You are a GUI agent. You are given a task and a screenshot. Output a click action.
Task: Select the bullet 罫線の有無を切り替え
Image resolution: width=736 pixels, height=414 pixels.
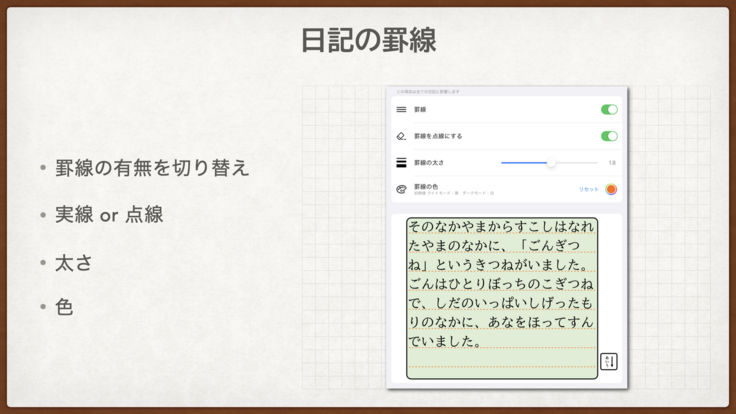[x=151, y=168]
